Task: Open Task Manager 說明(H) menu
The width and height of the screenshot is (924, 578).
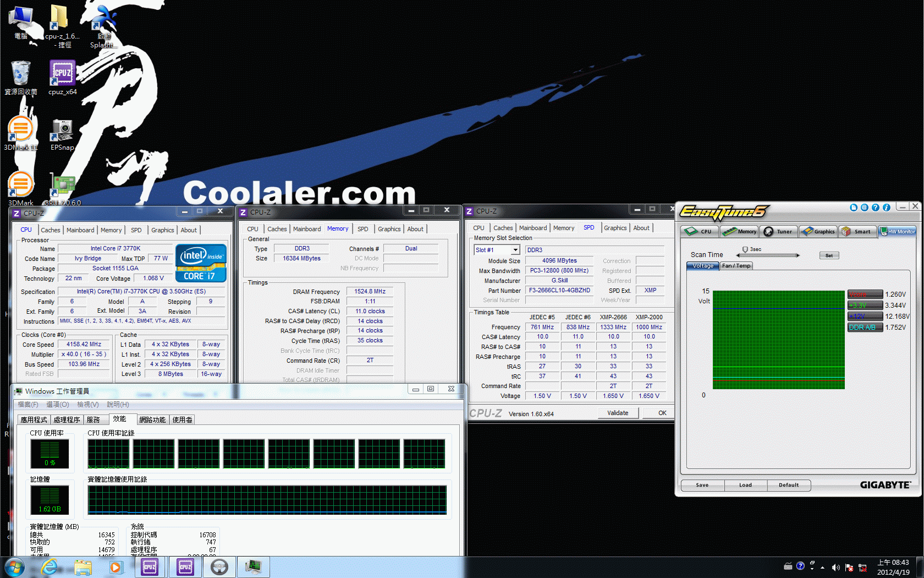Action: point(118,405)
